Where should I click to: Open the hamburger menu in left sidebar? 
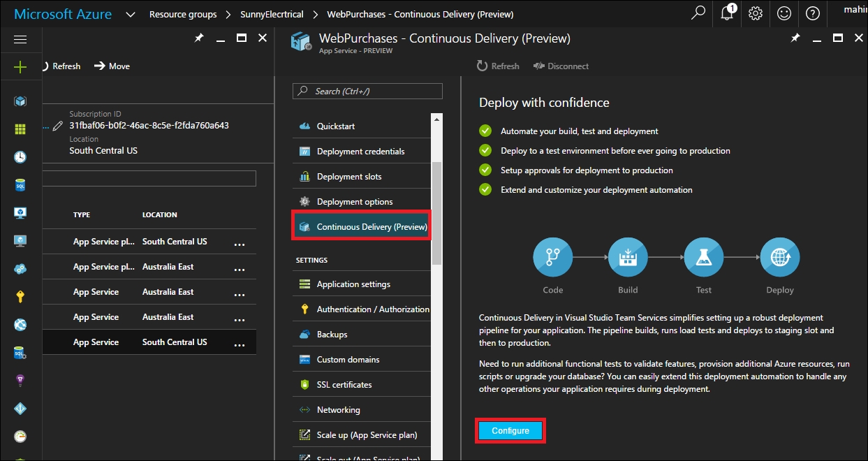(20, 40)
